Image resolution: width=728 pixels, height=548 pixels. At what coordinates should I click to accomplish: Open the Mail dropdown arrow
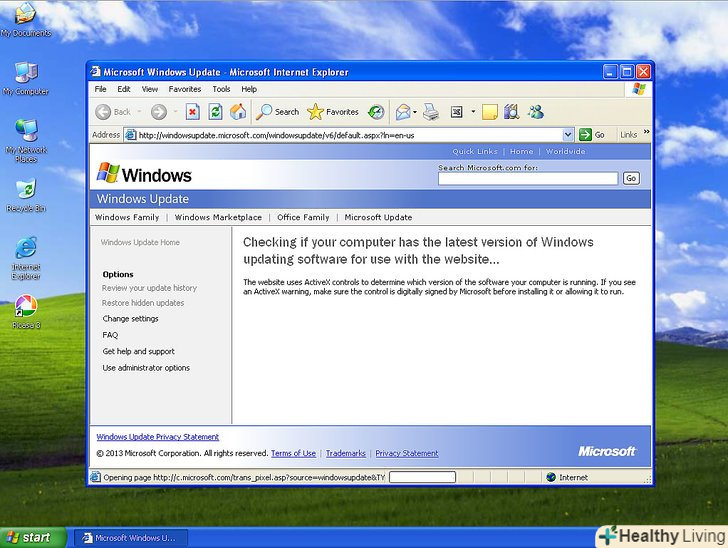[415, 112]
